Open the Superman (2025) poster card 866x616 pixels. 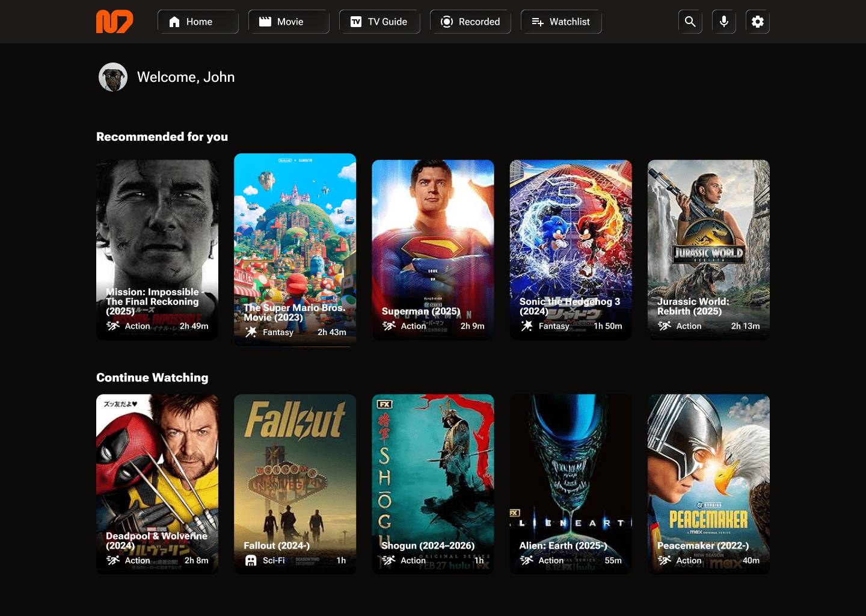[433, 250]
